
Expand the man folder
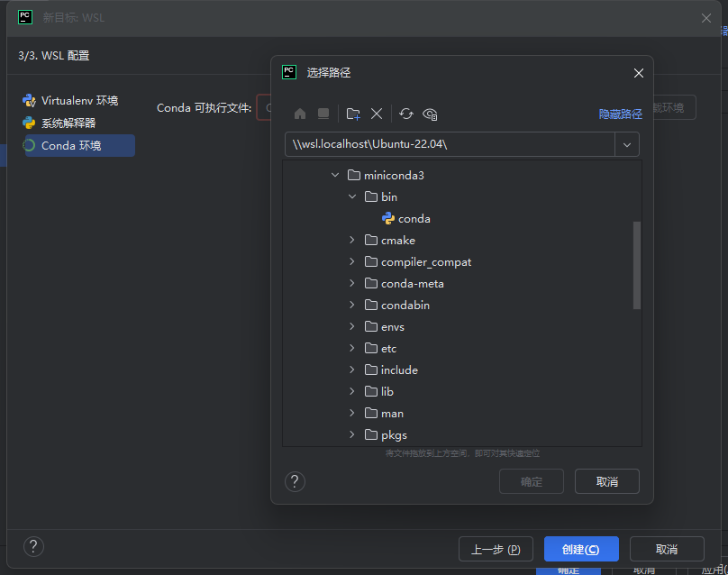click(352, 414)
